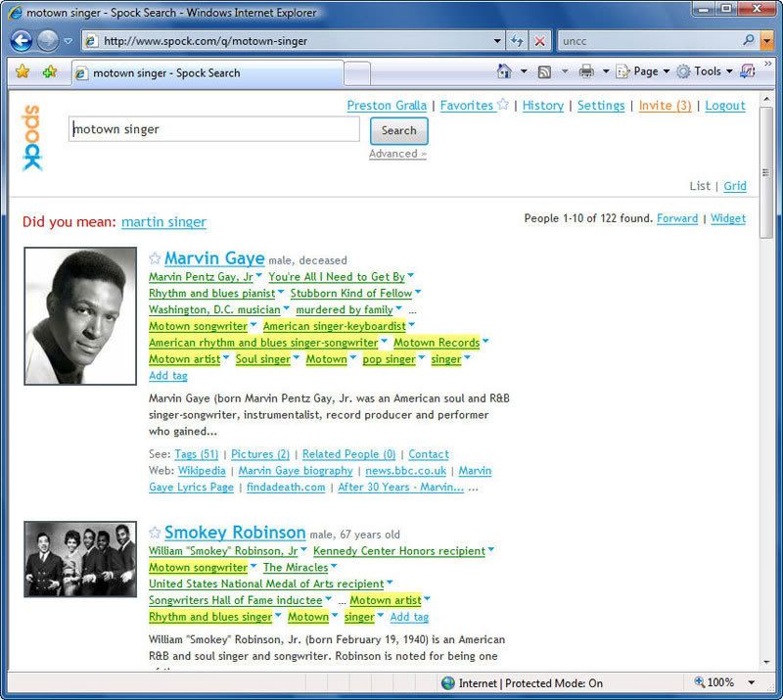Expand the 'murdered by family' tag dropdown arrow
Image resolution: width=783 pixels, height=700 pixels.
pyautogui.click(x=398, y=308)
